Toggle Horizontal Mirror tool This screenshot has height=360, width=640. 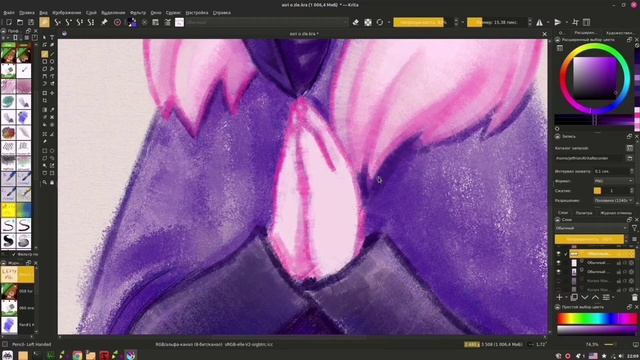click(540, 22)
